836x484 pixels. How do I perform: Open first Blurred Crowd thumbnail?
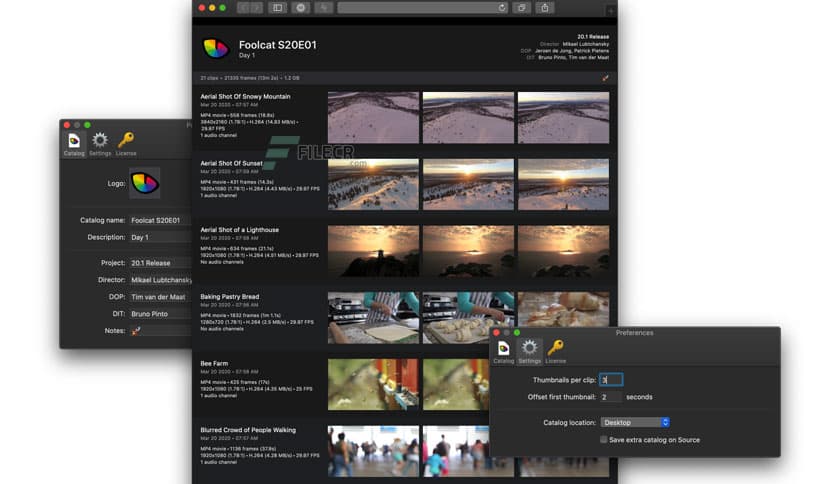pos(373,451)
